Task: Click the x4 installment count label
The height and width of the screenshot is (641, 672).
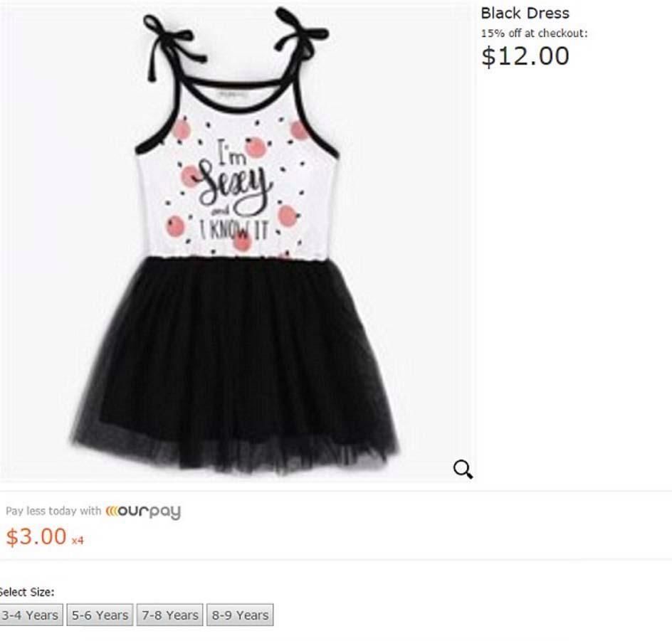Action: click(x=78, y=541)
